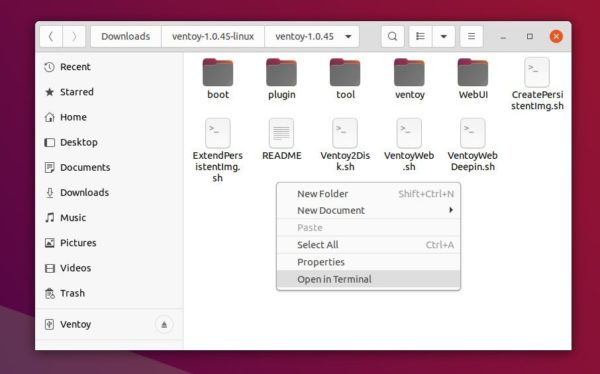Navigate to ventoy-1.0.45-linux in path bar

[213, 36]
